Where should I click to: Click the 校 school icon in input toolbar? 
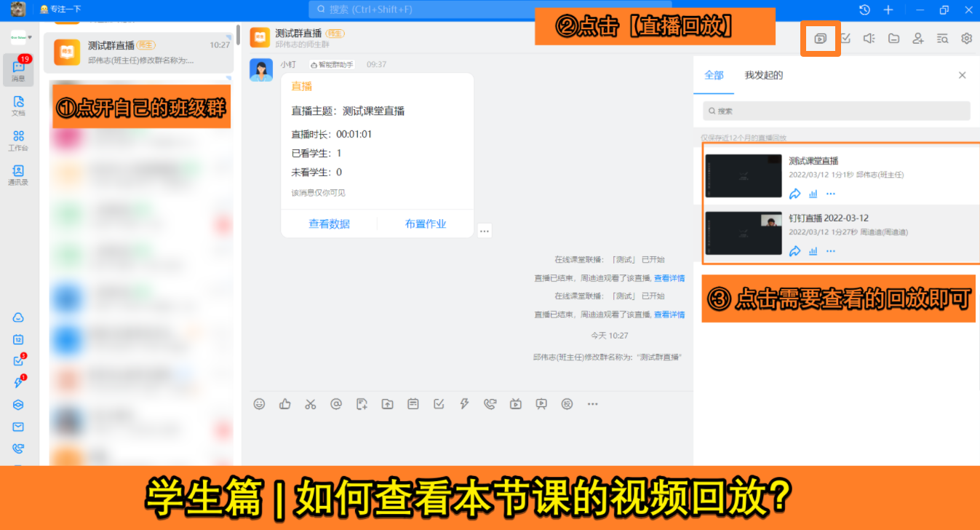pyautogui.click(x=567, y=404)
